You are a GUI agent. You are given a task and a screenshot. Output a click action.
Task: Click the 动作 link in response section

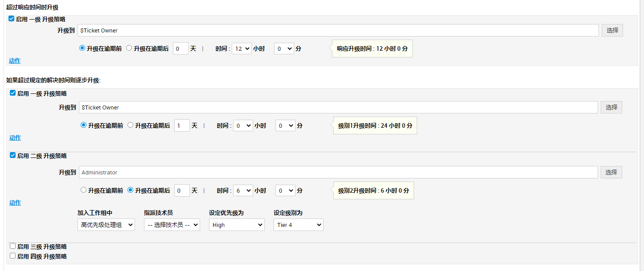15,61
